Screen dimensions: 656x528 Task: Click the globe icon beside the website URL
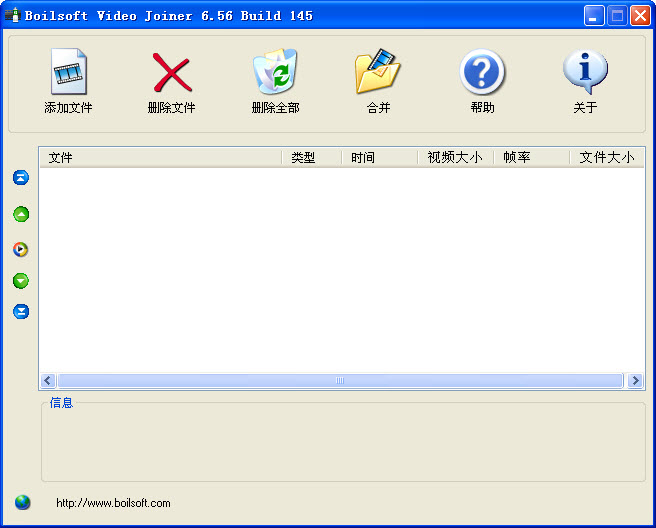[23, 502]
